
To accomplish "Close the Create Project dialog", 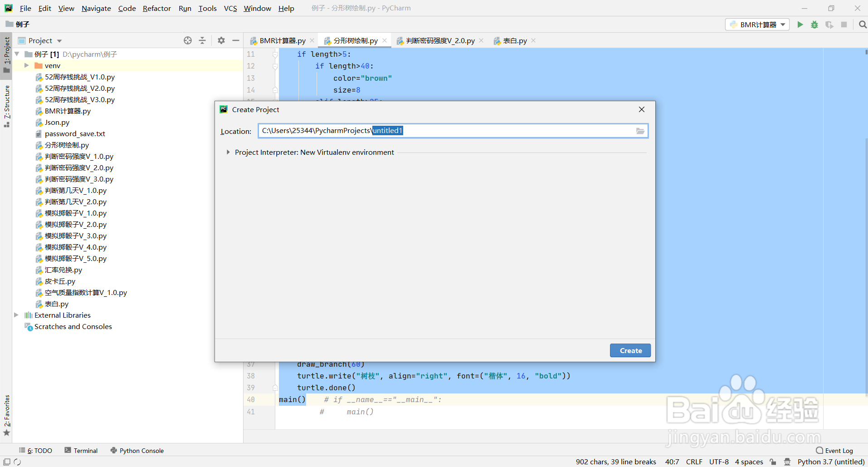I will point(642,109).
